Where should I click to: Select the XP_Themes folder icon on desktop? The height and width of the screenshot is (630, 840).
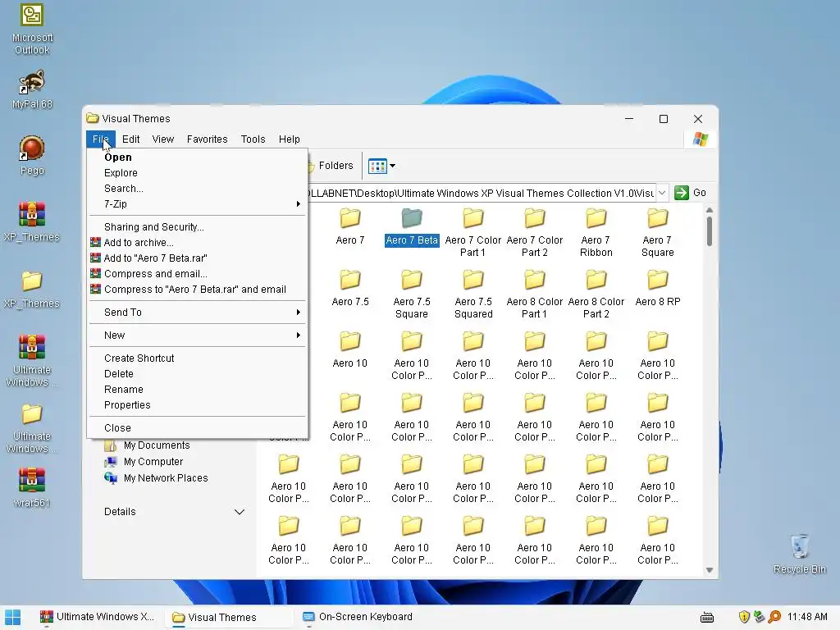(x=32, y=289)
